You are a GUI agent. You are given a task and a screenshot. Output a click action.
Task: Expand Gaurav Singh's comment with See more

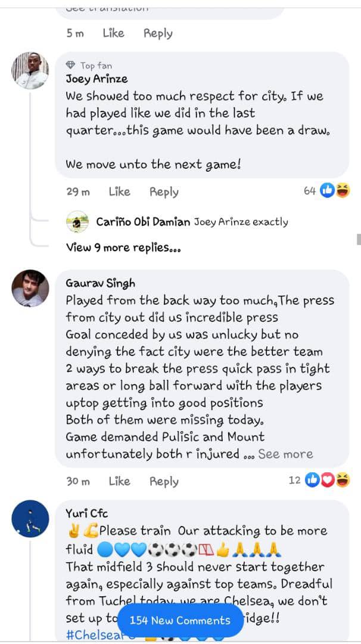[285, 454]
